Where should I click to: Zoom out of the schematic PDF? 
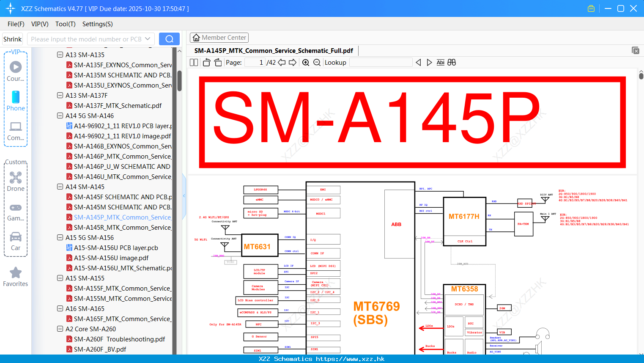316,62
